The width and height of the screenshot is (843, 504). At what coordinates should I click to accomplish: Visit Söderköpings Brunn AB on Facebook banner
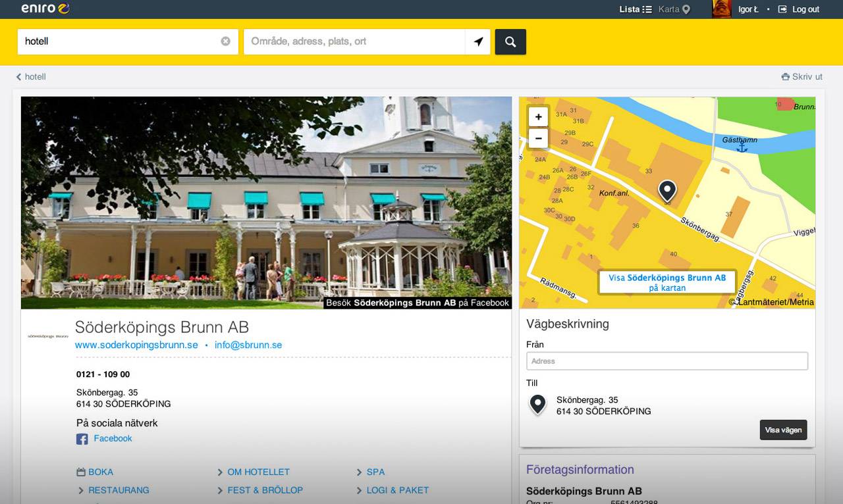[x=418, y=303]
